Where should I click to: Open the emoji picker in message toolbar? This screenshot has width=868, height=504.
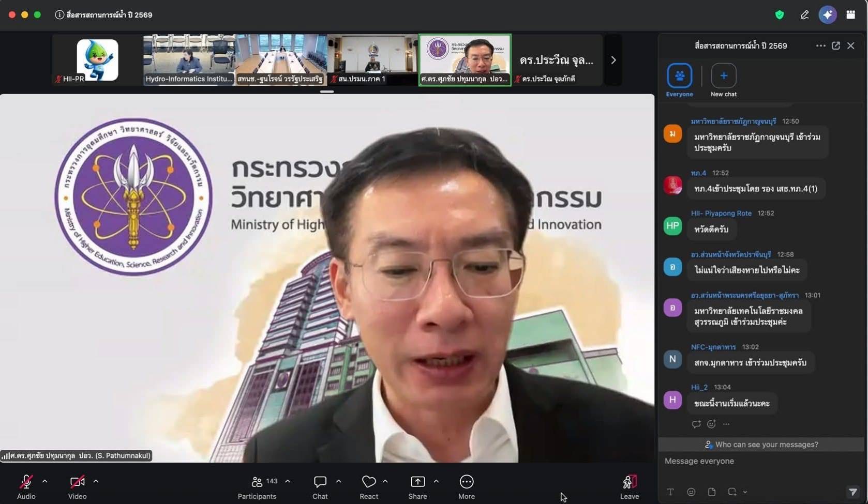tap(691, 492)
